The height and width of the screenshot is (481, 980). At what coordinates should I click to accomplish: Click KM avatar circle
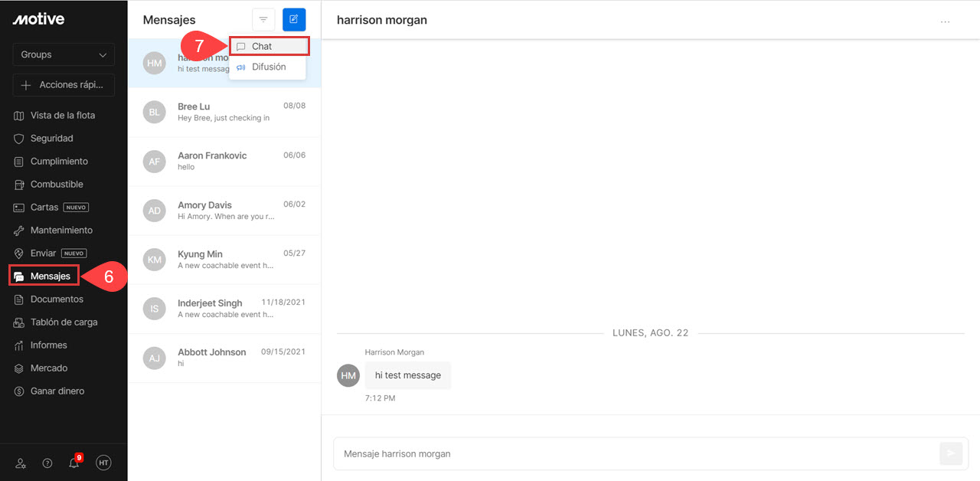[x=155, y=260]
